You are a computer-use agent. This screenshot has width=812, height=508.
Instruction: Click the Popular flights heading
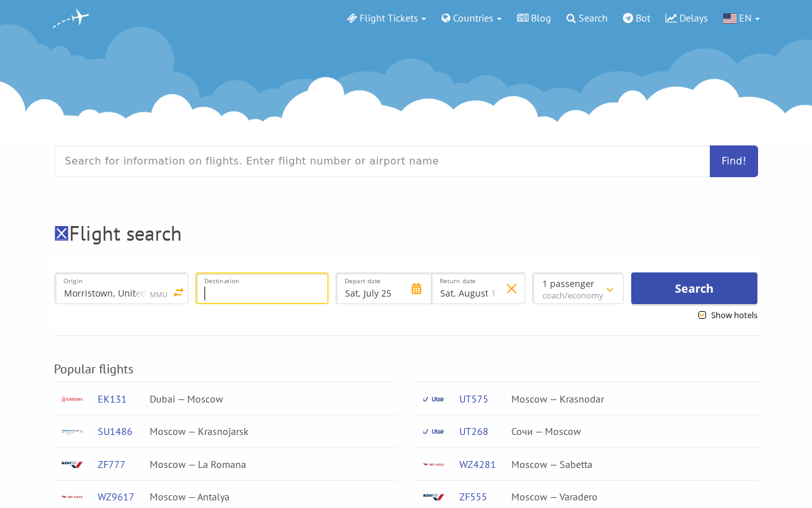(x=94, y=369)
